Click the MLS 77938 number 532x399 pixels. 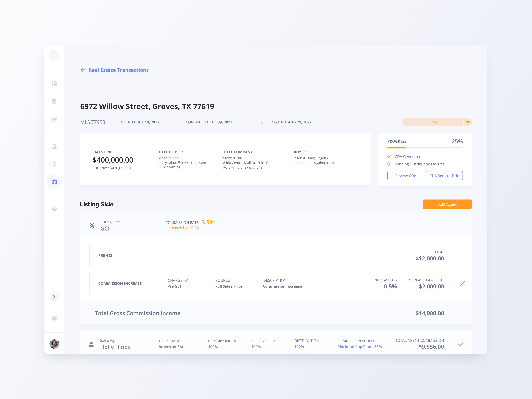click(x=93, y=122)
